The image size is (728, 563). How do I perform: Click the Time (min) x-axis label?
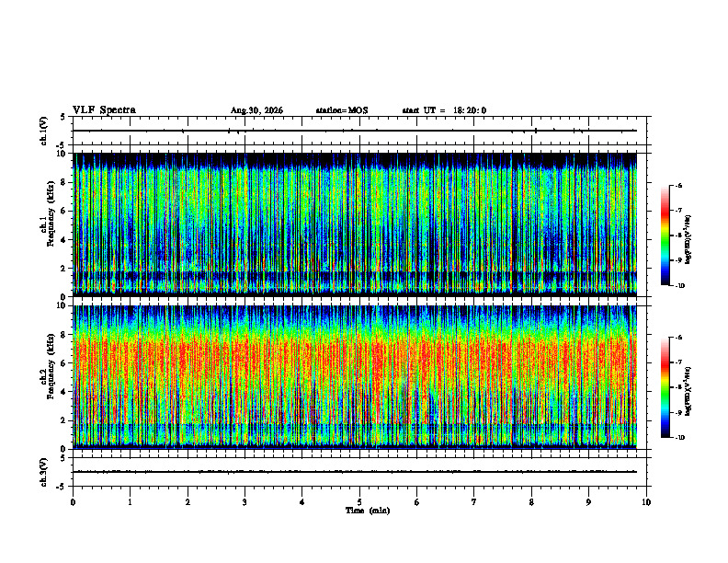coord(368,511)
